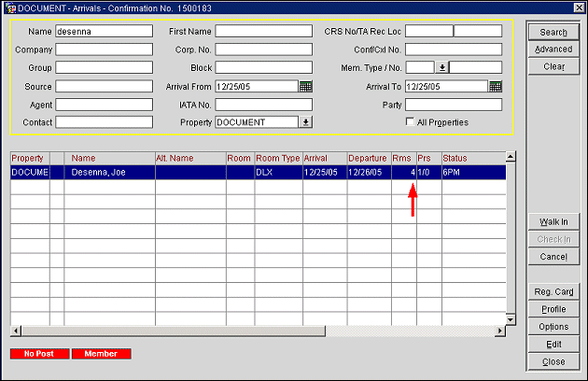
Task: Open the Arrival From calendar picker
Action: [x=305, y=86]
